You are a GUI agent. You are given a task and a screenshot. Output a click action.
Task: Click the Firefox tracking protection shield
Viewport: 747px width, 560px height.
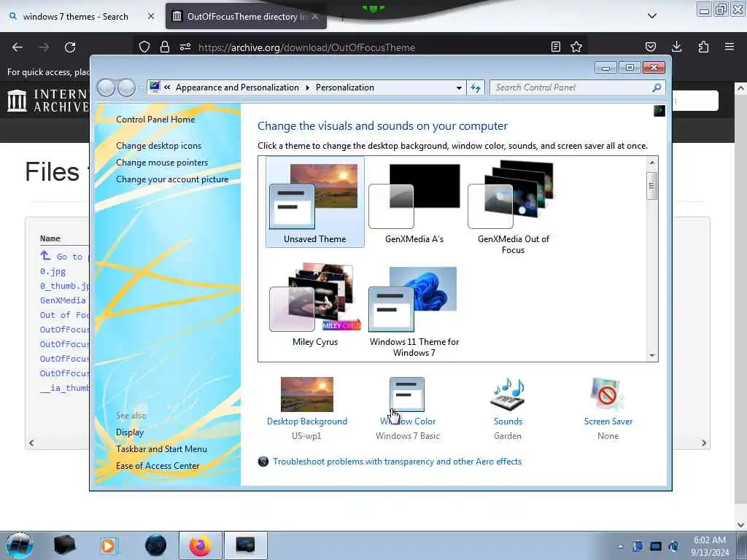coord(144,47)
